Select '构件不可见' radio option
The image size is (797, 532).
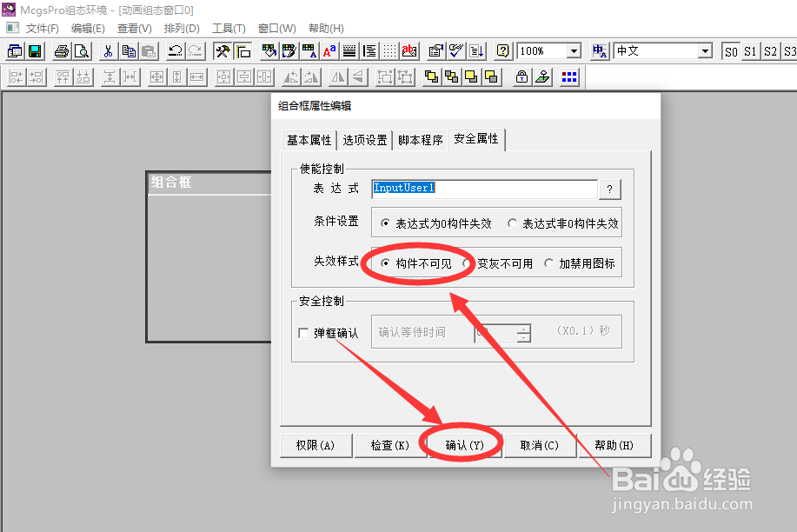tap(416, 263)
